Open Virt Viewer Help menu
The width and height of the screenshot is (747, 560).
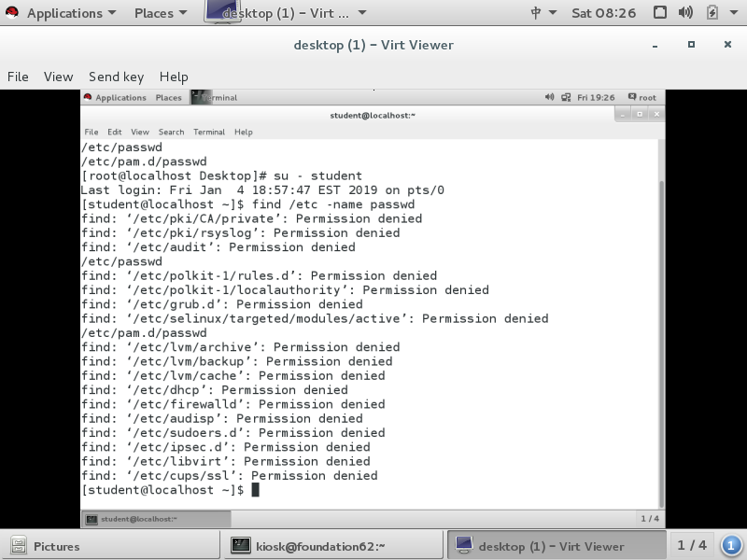pos(174,77)
